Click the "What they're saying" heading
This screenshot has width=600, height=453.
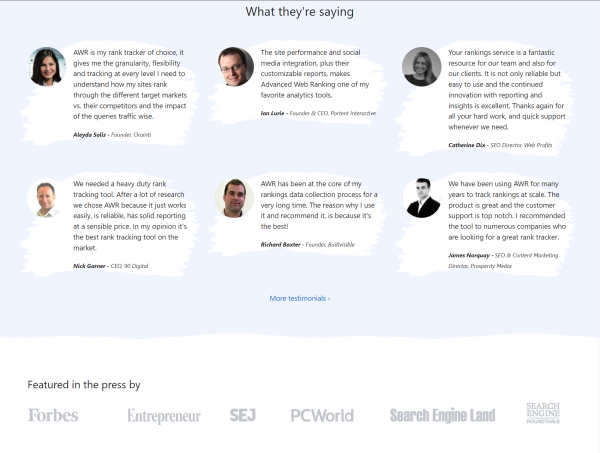coord(299,12)
